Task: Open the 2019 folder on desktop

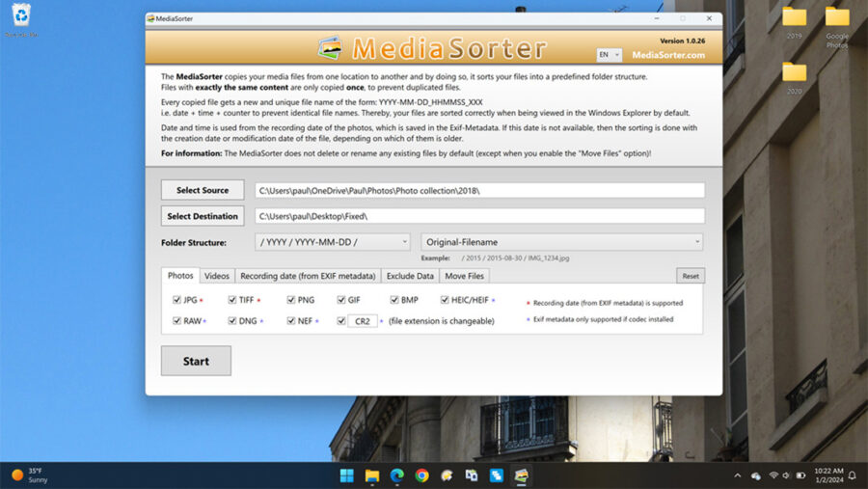Action: click(794, 18)
